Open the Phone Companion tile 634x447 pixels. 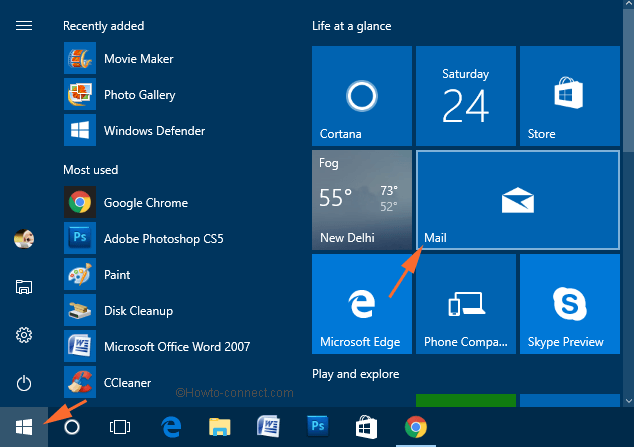(466, 304)
